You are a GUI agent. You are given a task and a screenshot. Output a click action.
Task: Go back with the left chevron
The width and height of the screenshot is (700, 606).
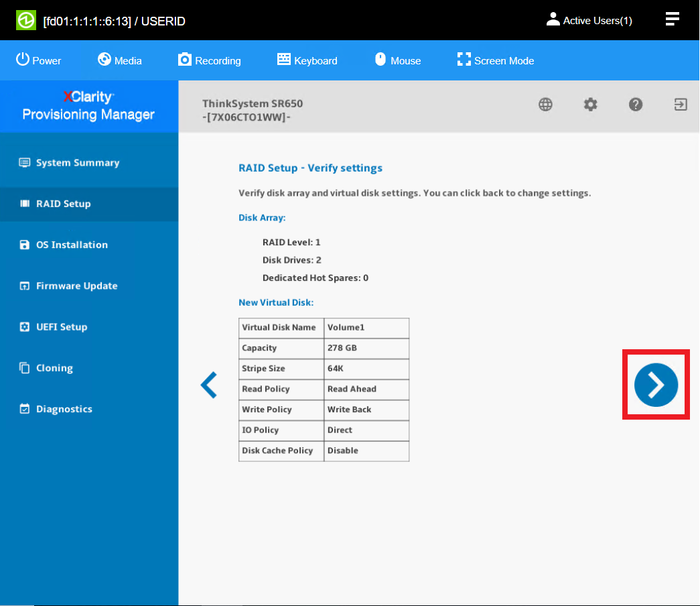click(x=209, y=385)
